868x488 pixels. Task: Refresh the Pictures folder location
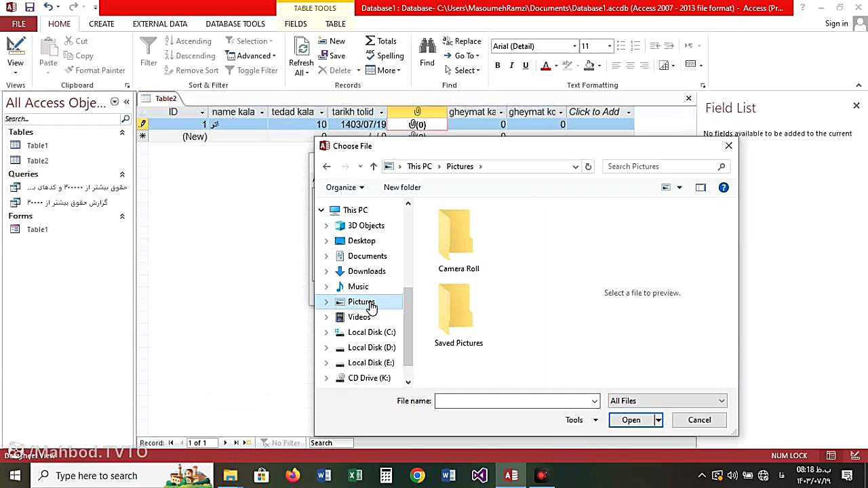(x=588, y=166)
